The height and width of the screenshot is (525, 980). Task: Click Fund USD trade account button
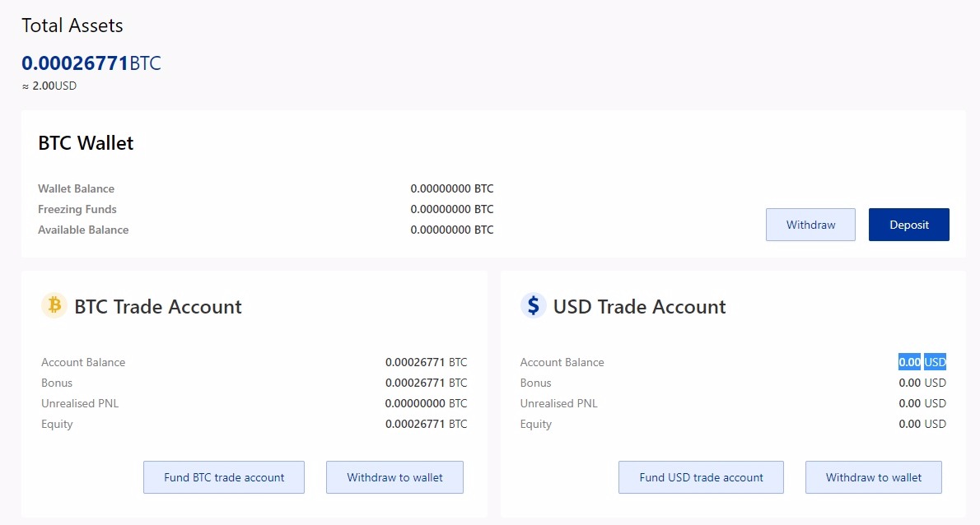tap(701, 477)
